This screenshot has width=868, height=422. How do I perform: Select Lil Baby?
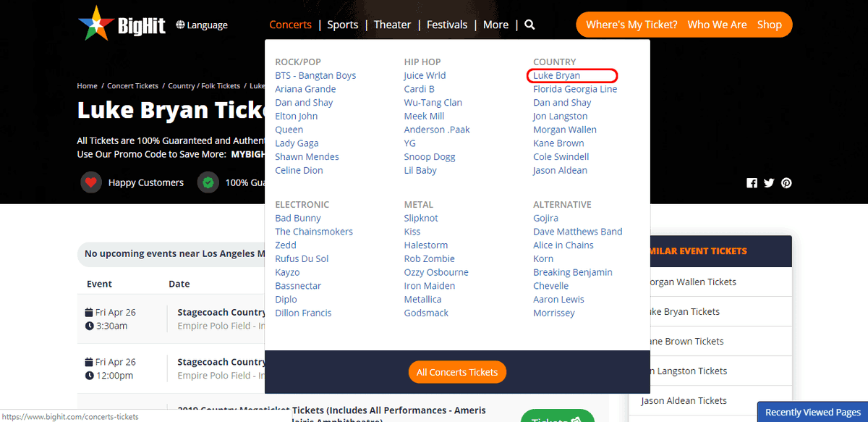pos(420,170)
